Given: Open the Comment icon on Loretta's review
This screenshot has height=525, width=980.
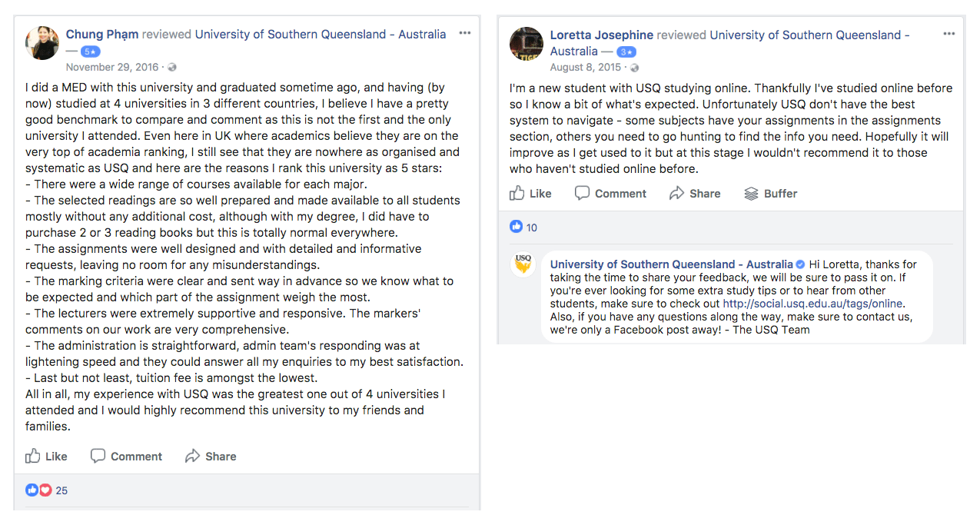Looking at the screenshot, I should (583, 193).
